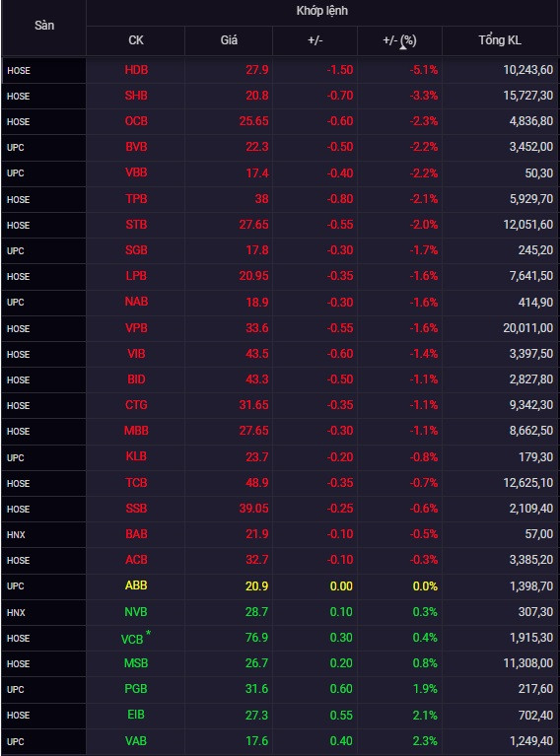Select HDB price 27.9
560x756 pixels.
(256, 70)
